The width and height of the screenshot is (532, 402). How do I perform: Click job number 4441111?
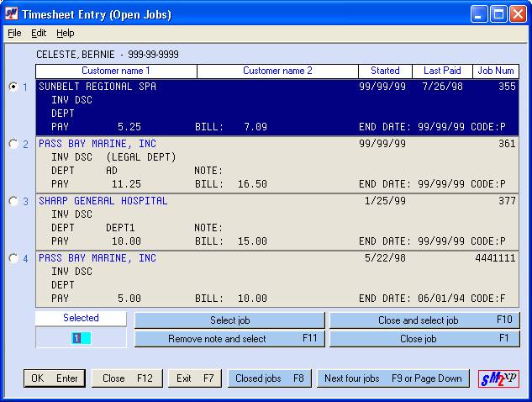coord(495,258)
